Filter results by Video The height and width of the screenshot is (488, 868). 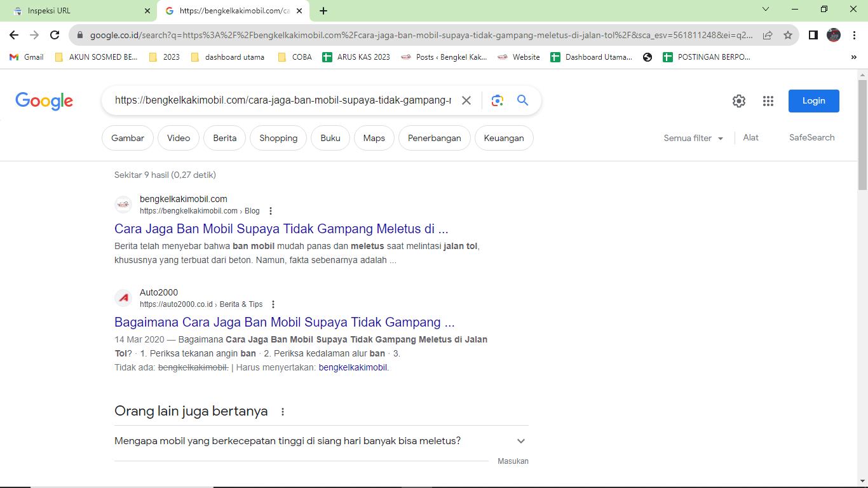(179, 138)
